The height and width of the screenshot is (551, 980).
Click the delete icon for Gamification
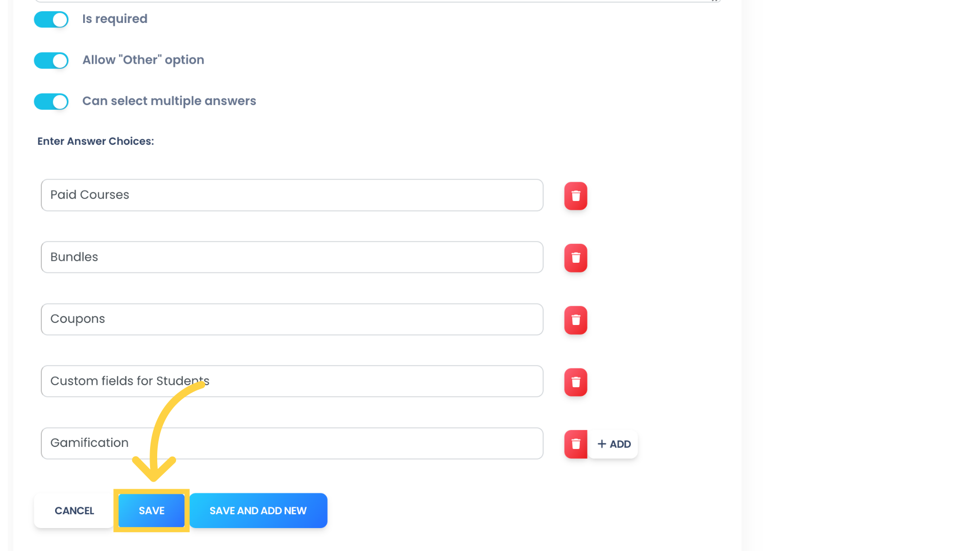coord(575,443)
